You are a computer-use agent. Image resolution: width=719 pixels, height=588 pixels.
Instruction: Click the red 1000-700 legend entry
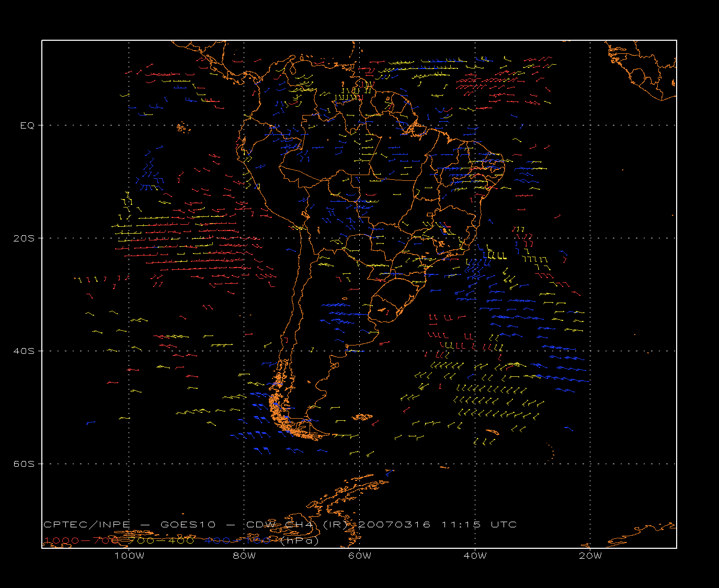point(82,540)
